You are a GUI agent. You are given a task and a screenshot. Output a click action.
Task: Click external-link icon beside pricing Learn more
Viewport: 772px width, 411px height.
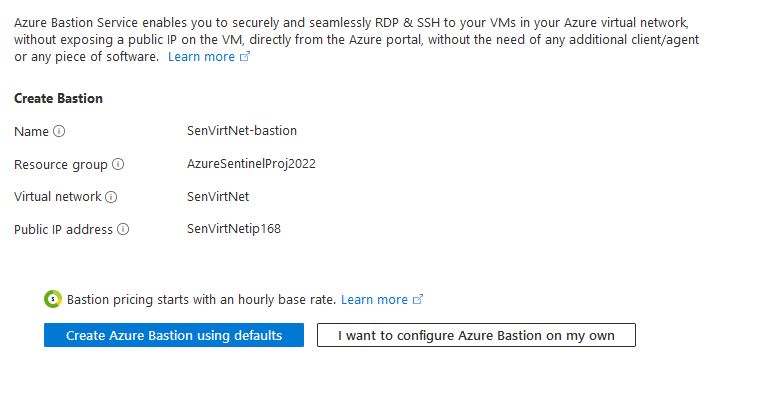click(x=418, y=299)
